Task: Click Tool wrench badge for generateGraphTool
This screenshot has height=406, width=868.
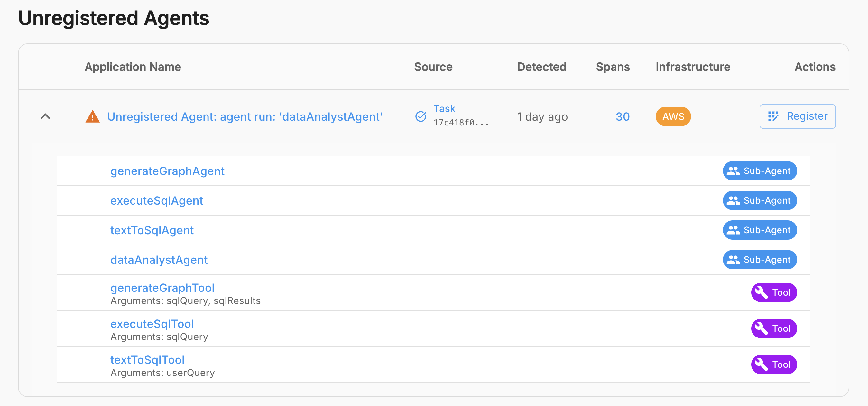Action: [x=774, y=292]
